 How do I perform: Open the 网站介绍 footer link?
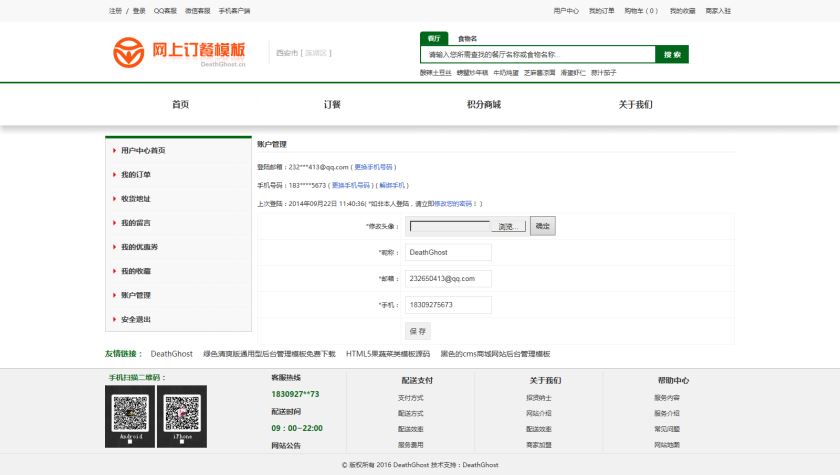(x=539, y=413)
